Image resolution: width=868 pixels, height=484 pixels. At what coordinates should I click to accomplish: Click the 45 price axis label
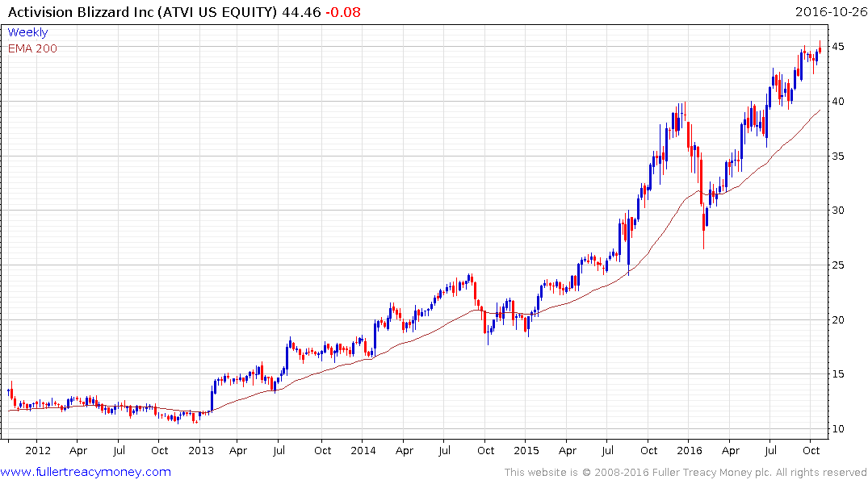tap(838, 47)
